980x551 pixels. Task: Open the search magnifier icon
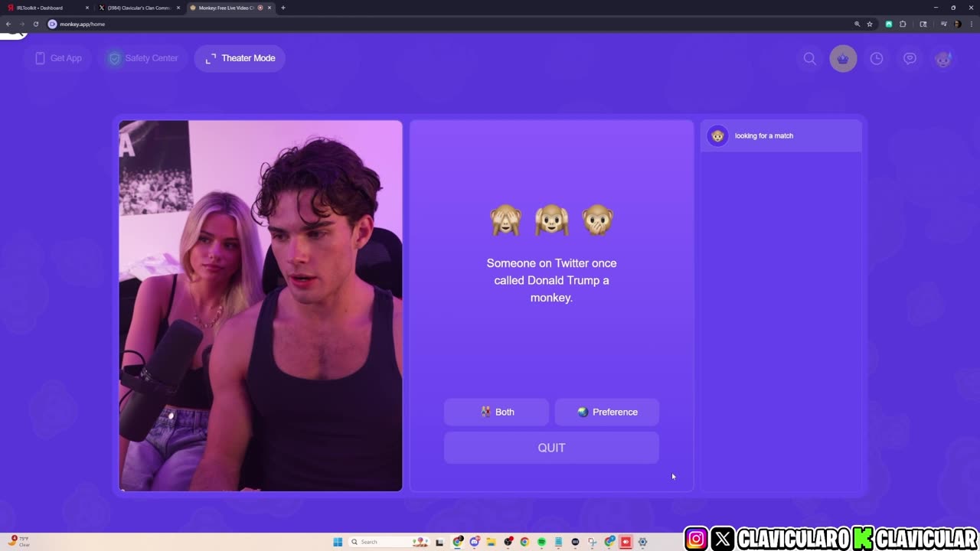click(x=809, y=58)
